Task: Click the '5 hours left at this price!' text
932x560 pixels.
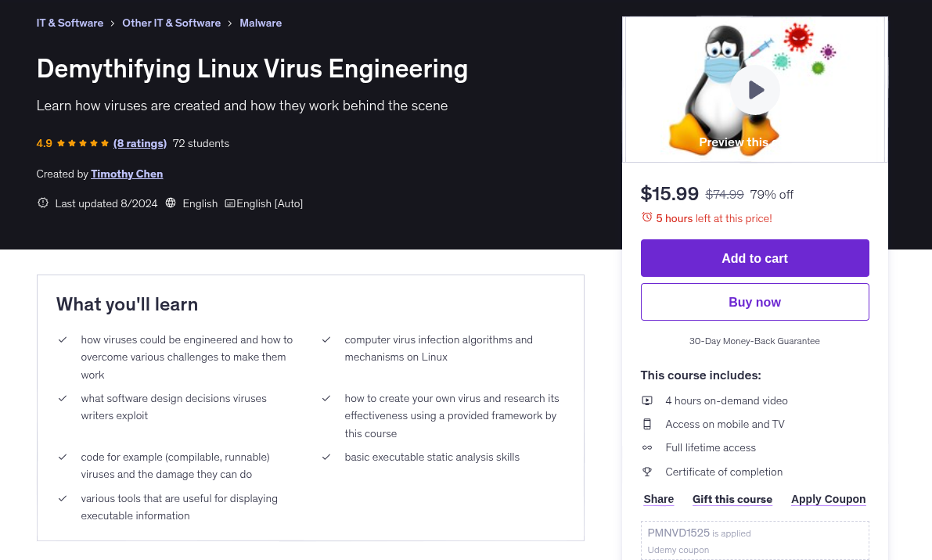Action: (x=714, y=218)
